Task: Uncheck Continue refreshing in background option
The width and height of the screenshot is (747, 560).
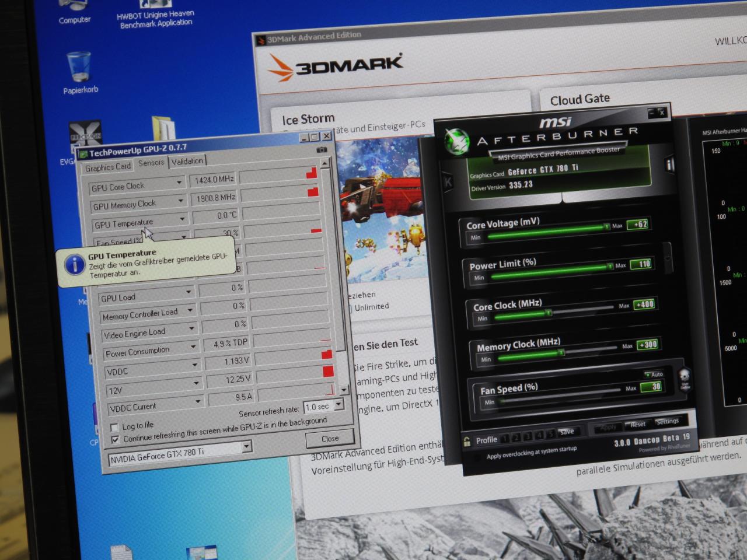Action: (115, 439)
